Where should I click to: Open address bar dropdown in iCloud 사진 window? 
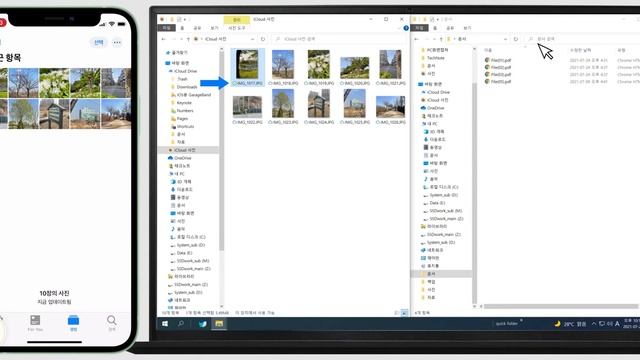click(253, 39)
